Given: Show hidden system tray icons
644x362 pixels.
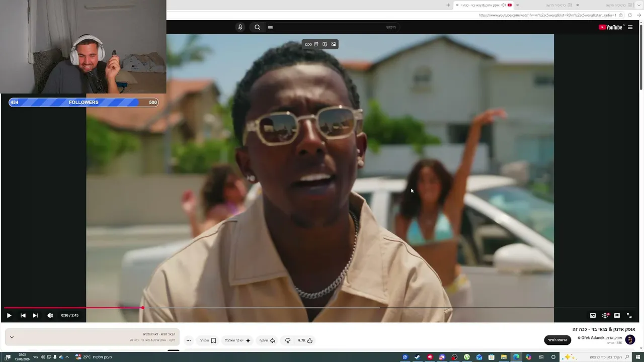Looking at the screenshot, I should 67,357.
